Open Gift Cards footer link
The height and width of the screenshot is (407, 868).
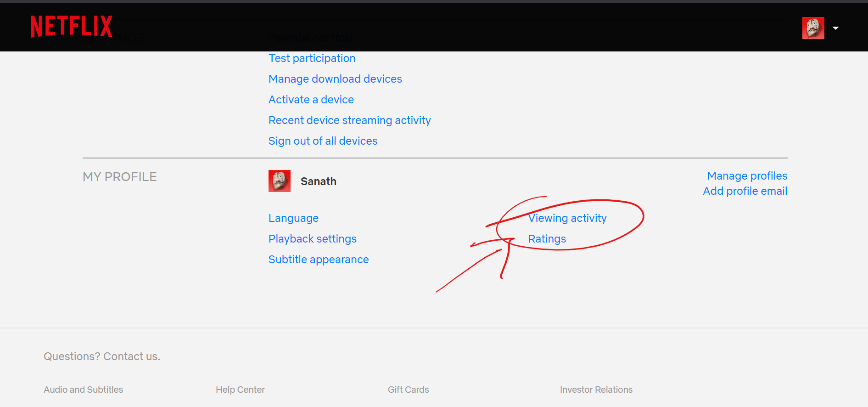pos(408,390)
